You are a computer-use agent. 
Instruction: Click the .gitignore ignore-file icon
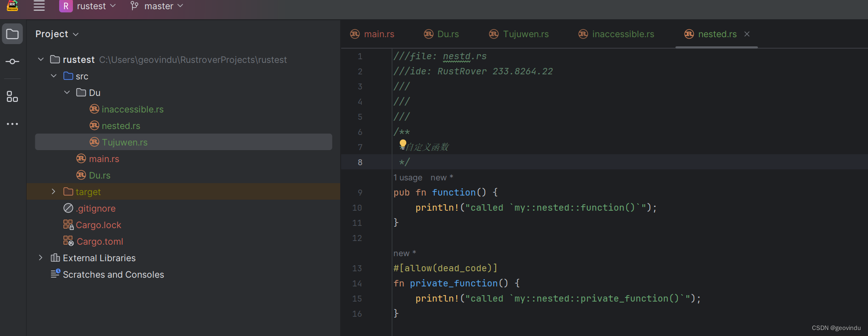coord(68,208)
